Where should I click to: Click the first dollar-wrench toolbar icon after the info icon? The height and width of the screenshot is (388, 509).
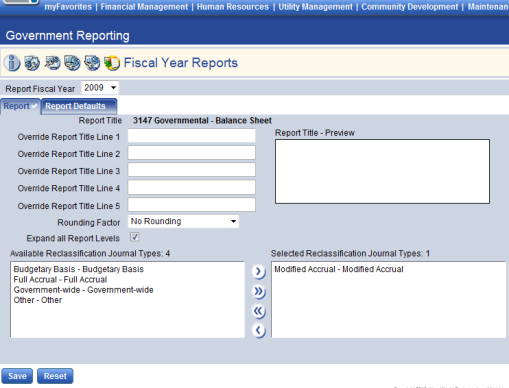click(32, 63)
